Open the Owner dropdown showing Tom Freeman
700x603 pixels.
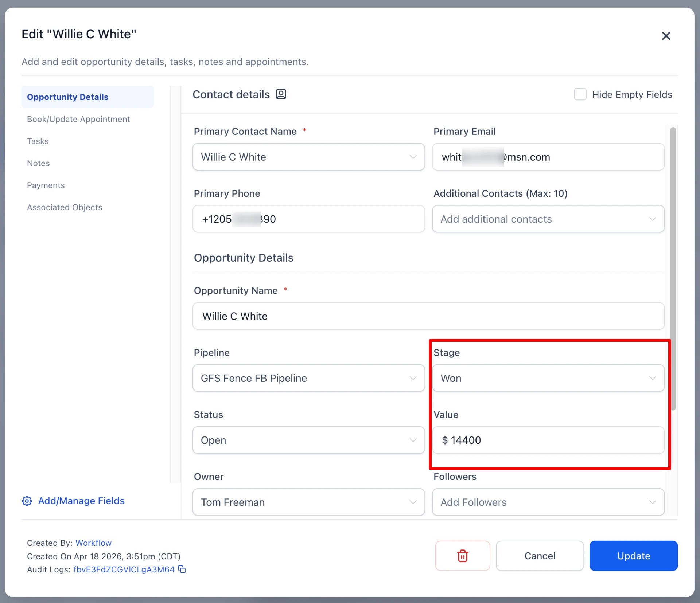(x=308, y=502)
